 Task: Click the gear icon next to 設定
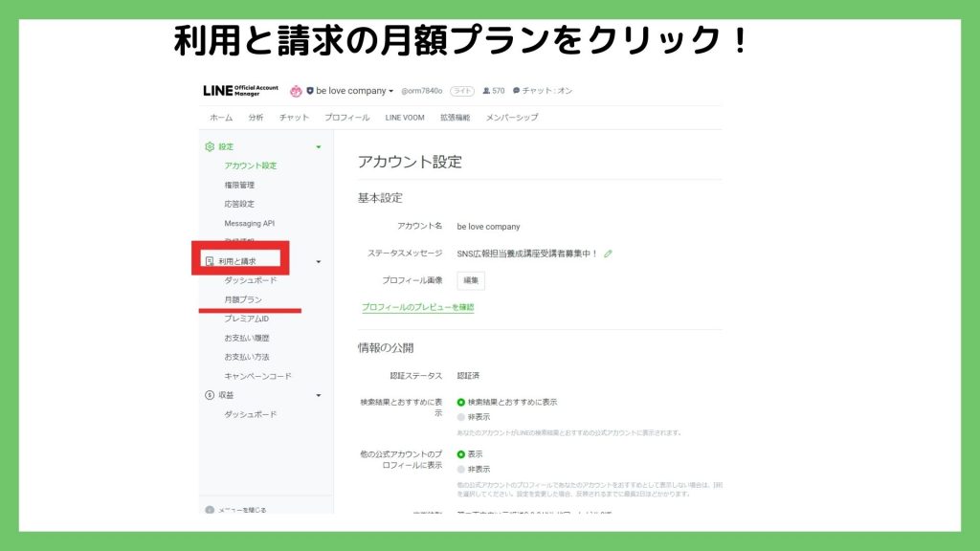coord(210,146)
